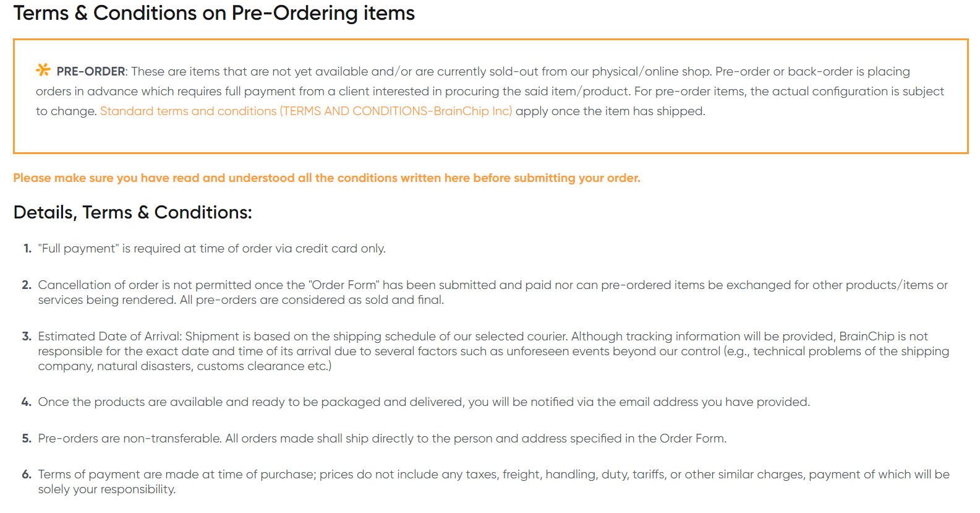Click the Terms of payment condition text

coord(493,475)
